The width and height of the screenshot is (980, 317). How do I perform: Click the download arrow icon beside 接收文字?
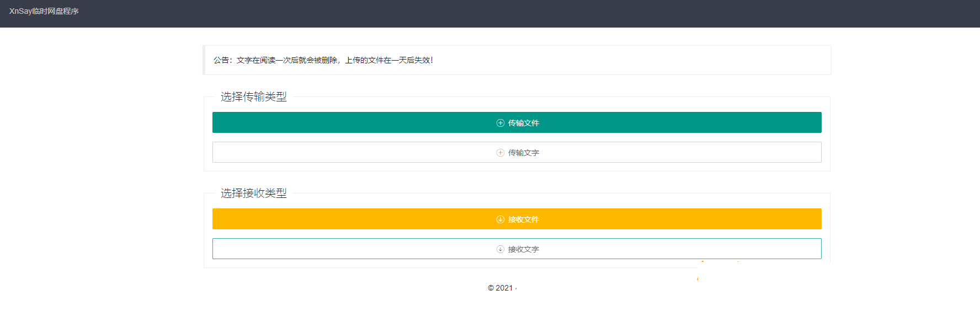500,249
